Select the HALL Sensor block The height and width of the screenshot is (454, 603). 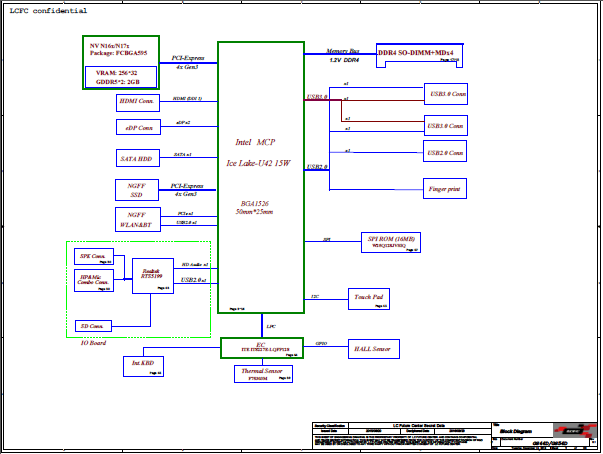[x=374, y=348]
